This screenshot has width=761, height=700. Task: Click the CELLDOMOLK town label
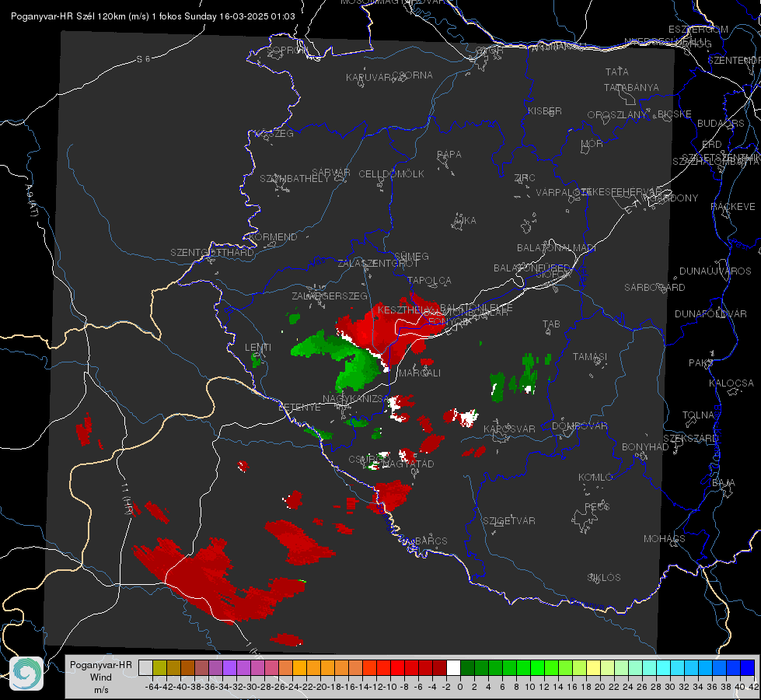coord(391,174)
